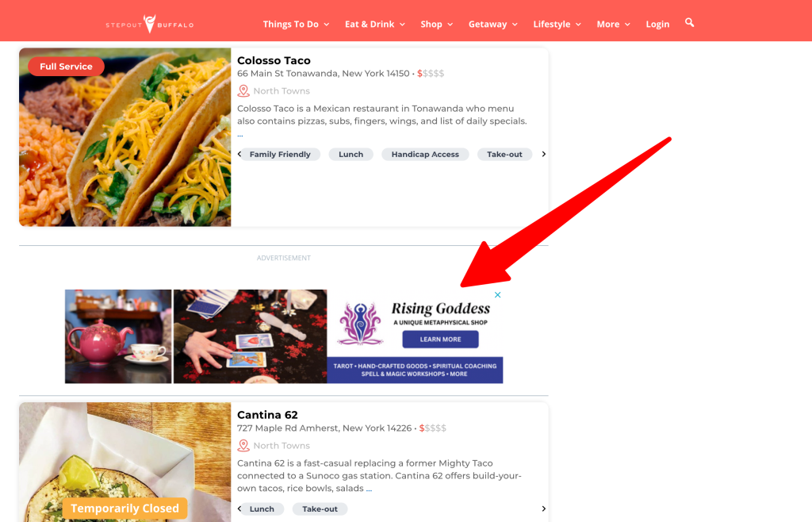Open the Colosso Taco photo

(x=124, y=137)
